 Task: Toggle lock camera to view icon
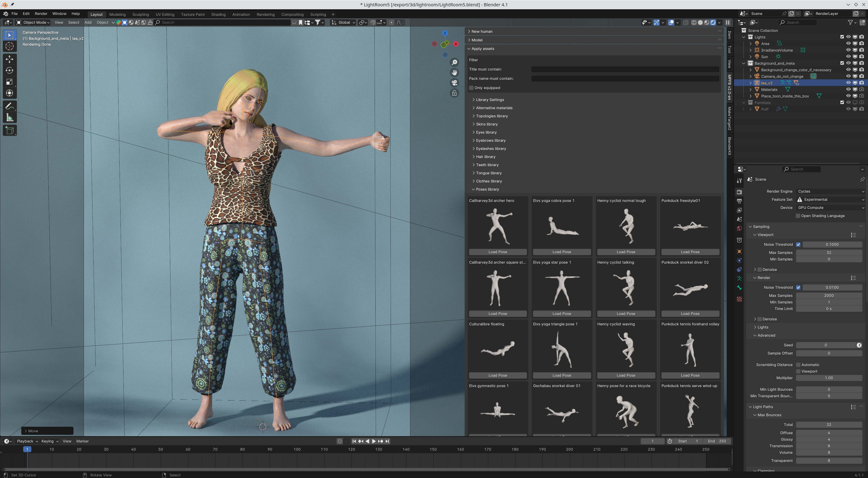(454, 93)
